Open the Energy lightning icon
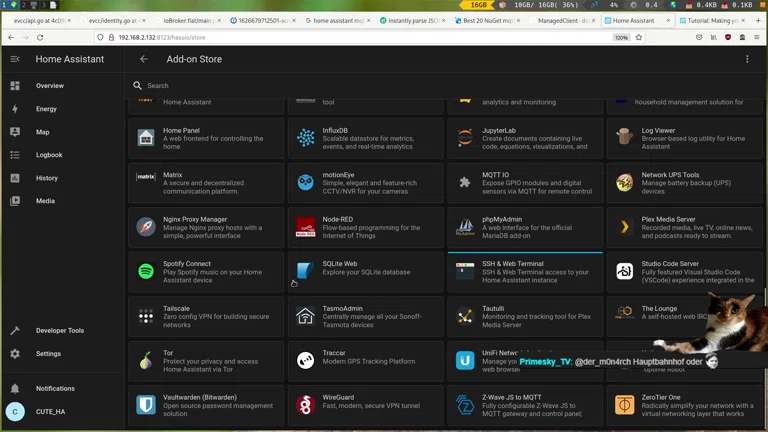Viewport: 768px width, 432px height. 15,109
